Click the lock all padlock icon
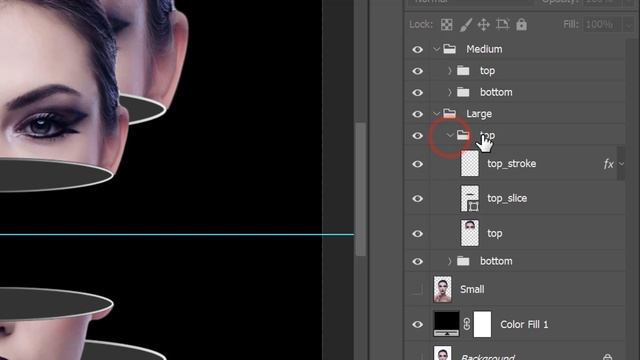This screenshot has height=360, width=640. coord(521,24)
